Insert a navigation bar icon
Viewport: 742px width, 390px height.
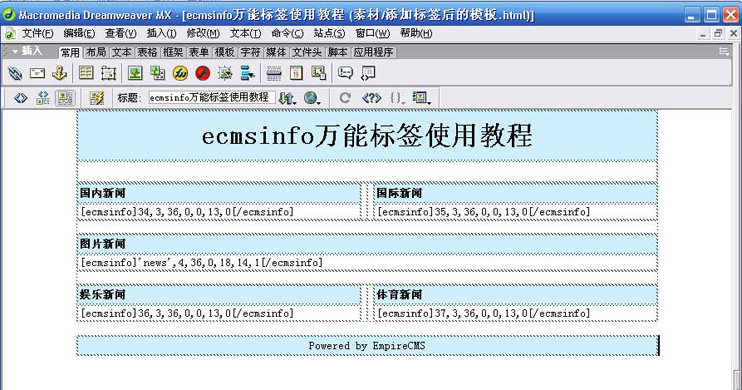[x=247, y=73]
